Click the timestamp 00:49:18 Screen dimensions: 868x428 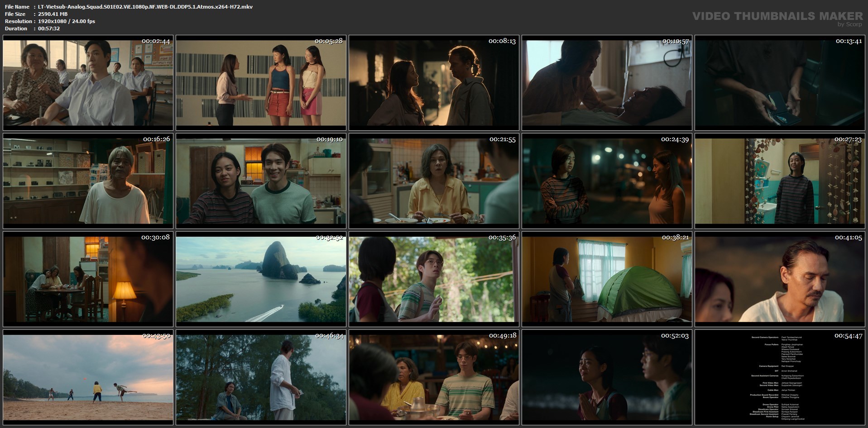(502, 336)
